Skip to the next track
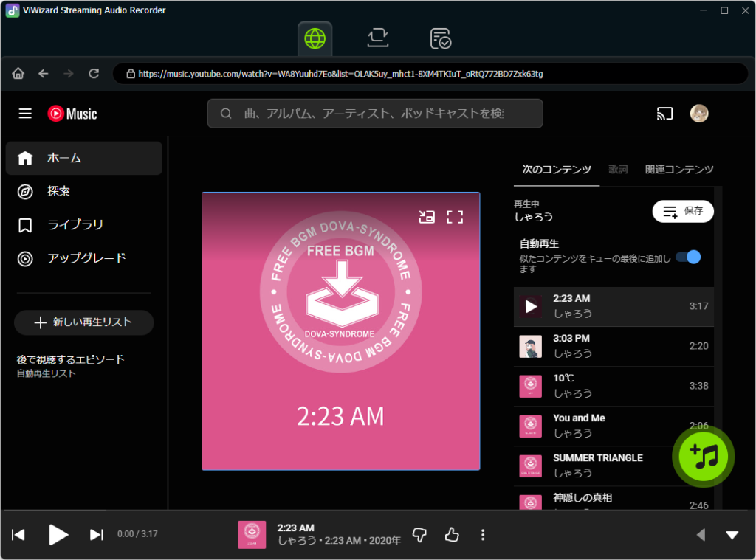 pyautogui.click(x=96, y=535)
